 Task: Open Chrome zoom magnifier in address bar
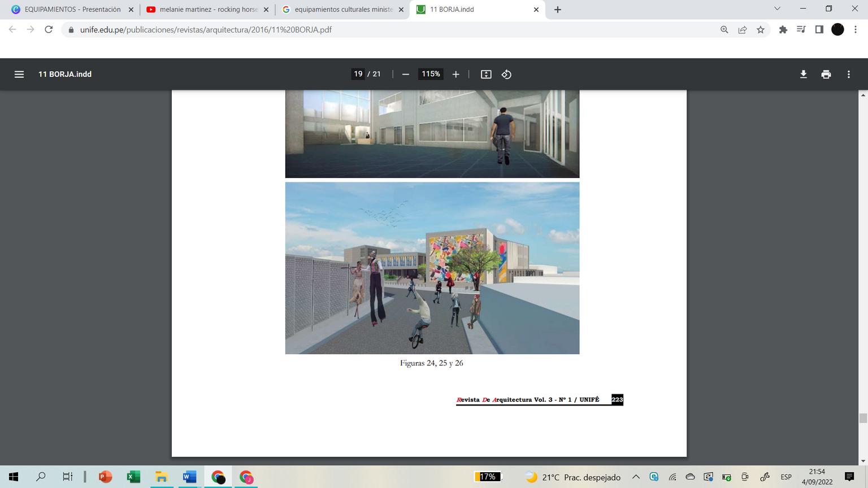(x=724, y=29)
